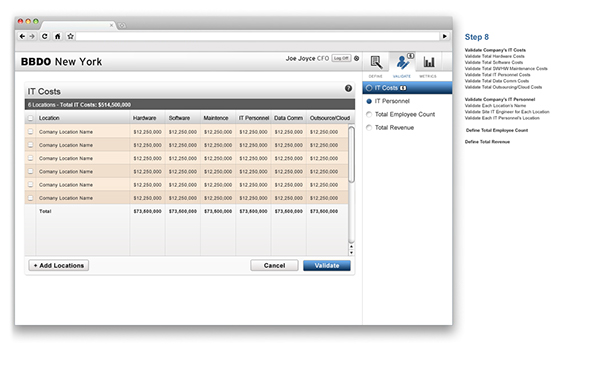Click the Total IT Costs summary bar
600x388 pixels.
190,104
